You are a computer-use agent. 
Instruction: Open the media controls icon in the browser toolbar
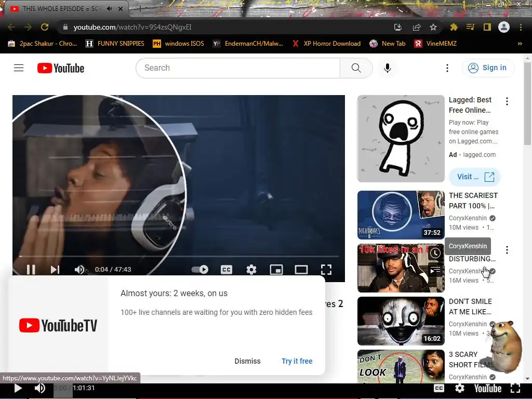(x=470, y=27)
